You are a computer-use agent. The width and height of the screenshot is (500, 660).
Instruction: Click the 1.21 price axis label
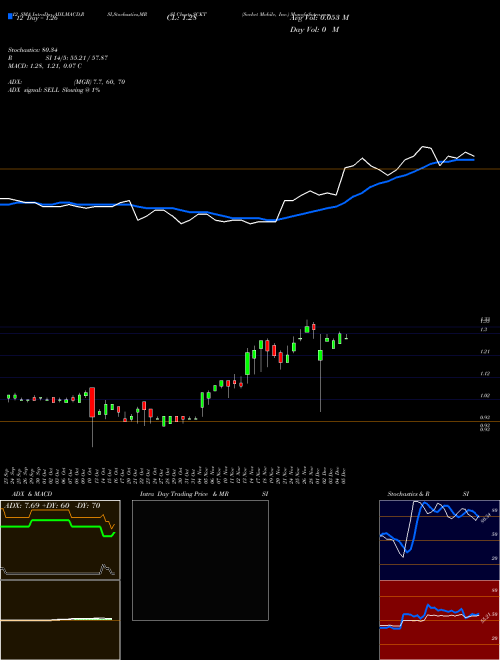(x=484, y=351)
